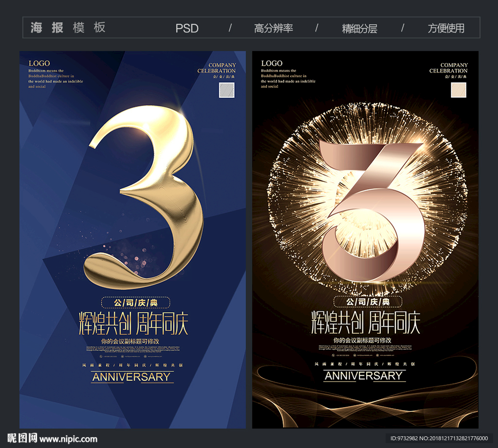Click 公司庆典 badge on blue poster
This screenshot has height=448, width=498.
click(136, 303)
